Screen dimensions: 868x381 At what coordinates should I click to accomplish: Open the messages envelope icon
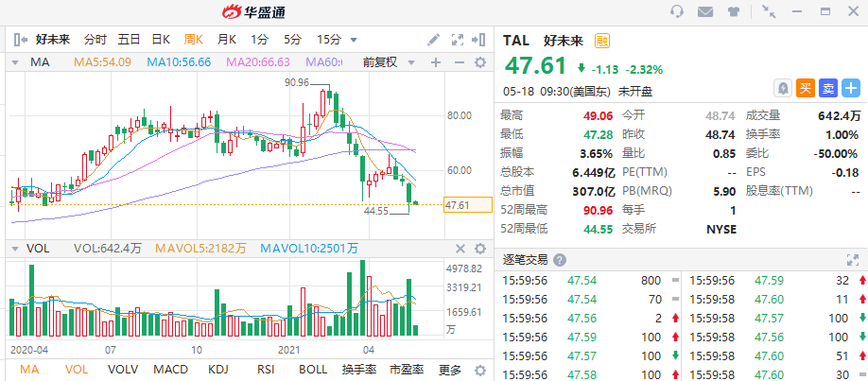(x=704, y=11)
